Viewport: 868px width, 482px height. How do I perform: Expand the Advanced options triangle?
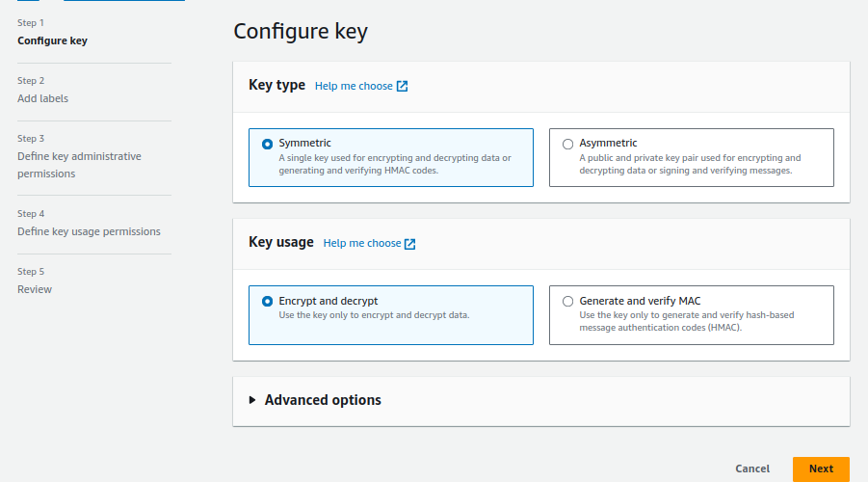252,400
